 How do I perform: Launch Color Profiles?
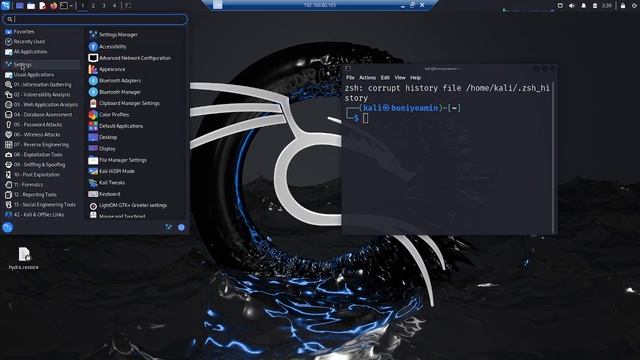136,115
